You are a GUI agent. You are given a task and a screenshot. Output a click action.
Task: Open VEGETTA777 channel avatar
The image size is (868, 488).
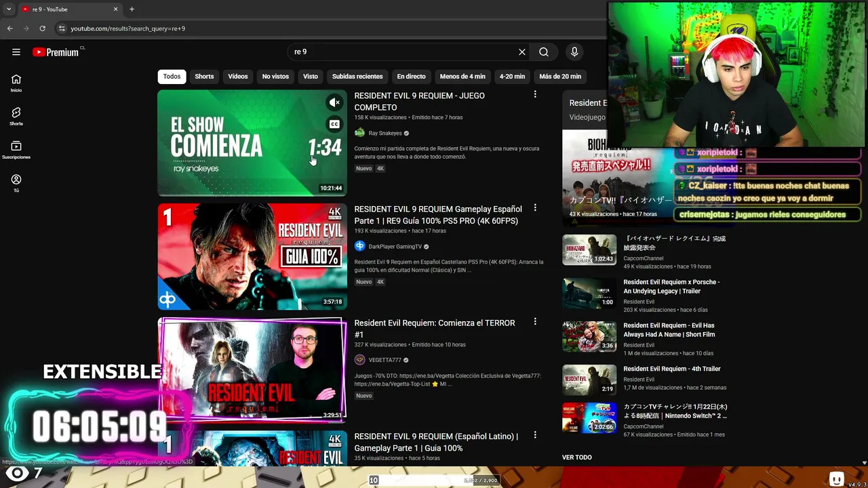click(x=359, y=360)
